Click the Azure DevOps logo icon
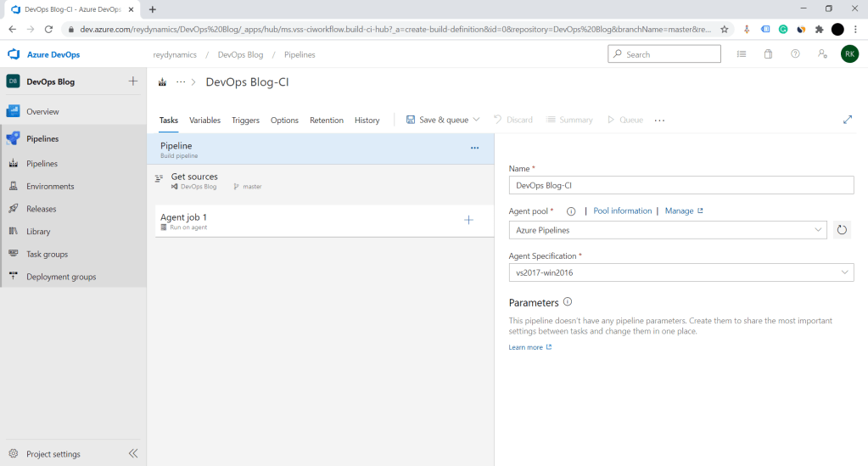The height and width of the screenshot is (466, 868). [14, 54]
